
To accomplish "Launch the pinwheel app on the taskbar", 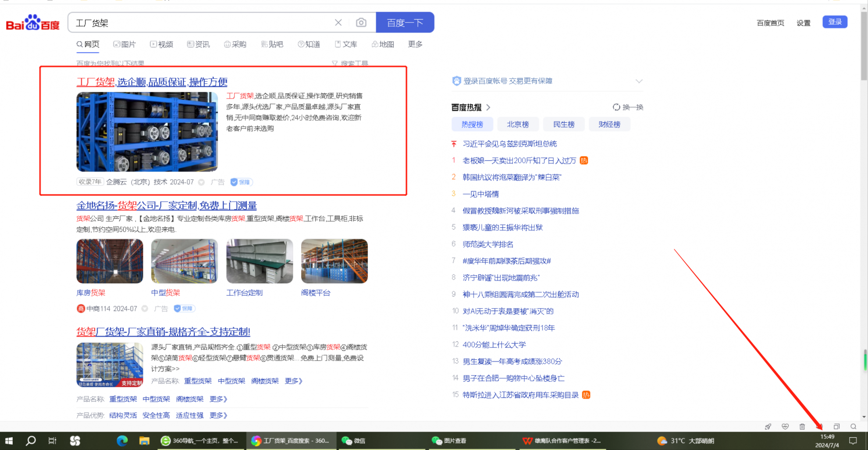I will pyautogui.click(x=75, y=441).
